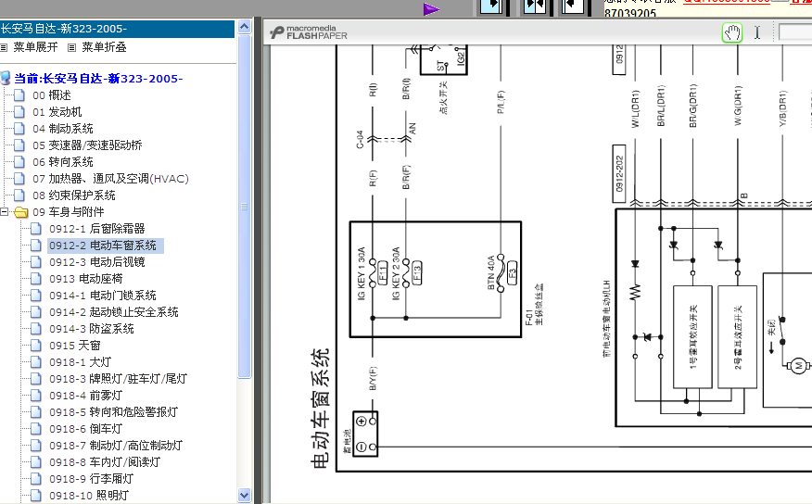
Task: Click the 蓄电池 battery label
Action: [347, 441]
